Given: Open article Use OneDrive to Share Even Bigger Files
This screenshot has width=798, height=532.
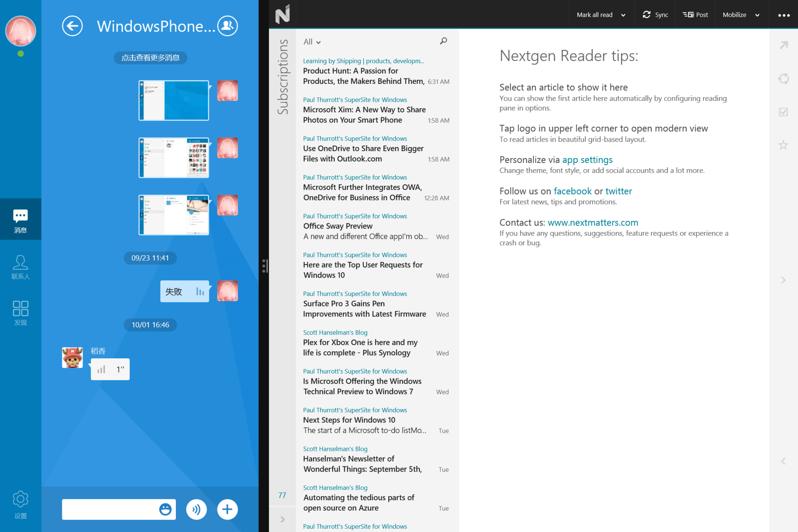Looking at the screenshot, I should [376, 149].
